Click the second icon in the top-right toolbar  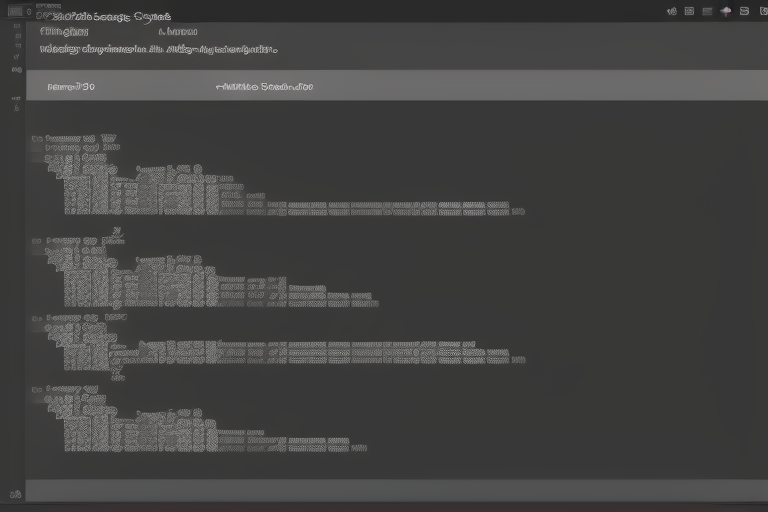(x=689, y=11)
